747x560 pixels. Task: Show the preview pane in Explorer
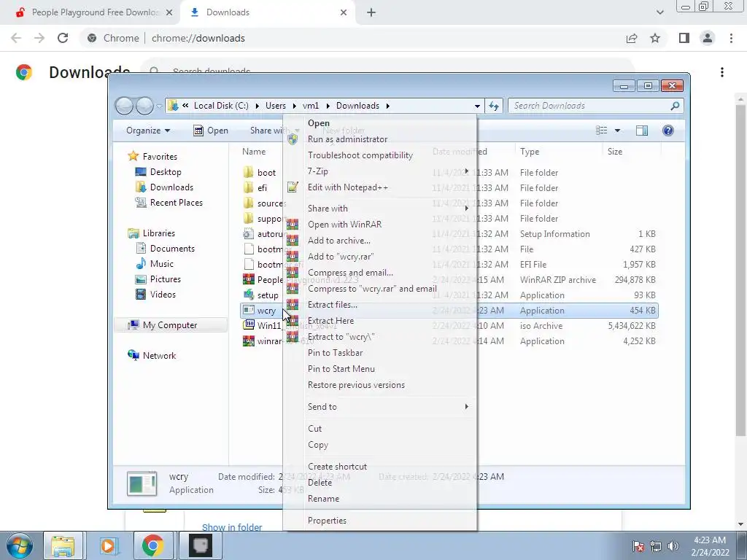(x=642, y=131)
